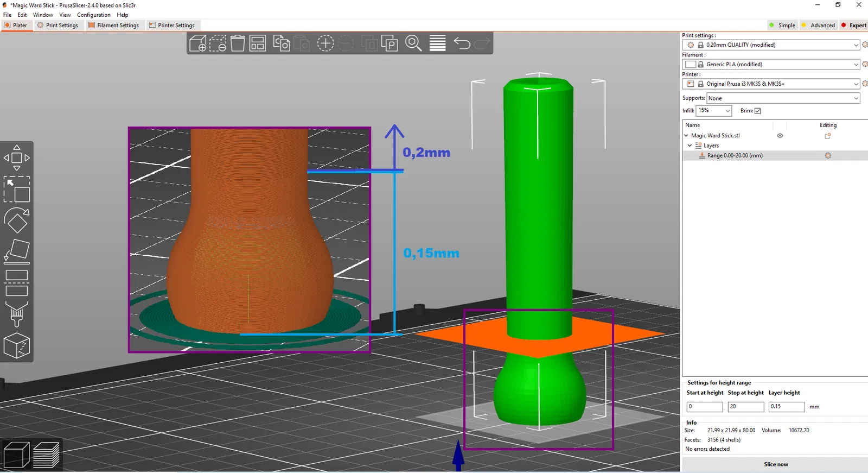Image resolution: width=868 pixels, height=473 pixels.
Task: Open the File menu
Action: tap(8, 15)
